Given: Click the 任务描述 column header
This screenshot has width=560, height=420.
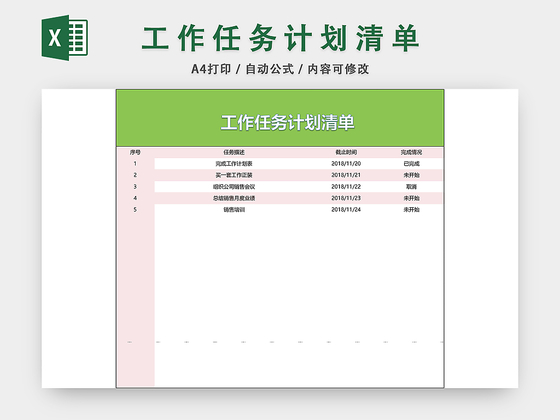Looking at the screenshot, I should click(x=234, y=152).
